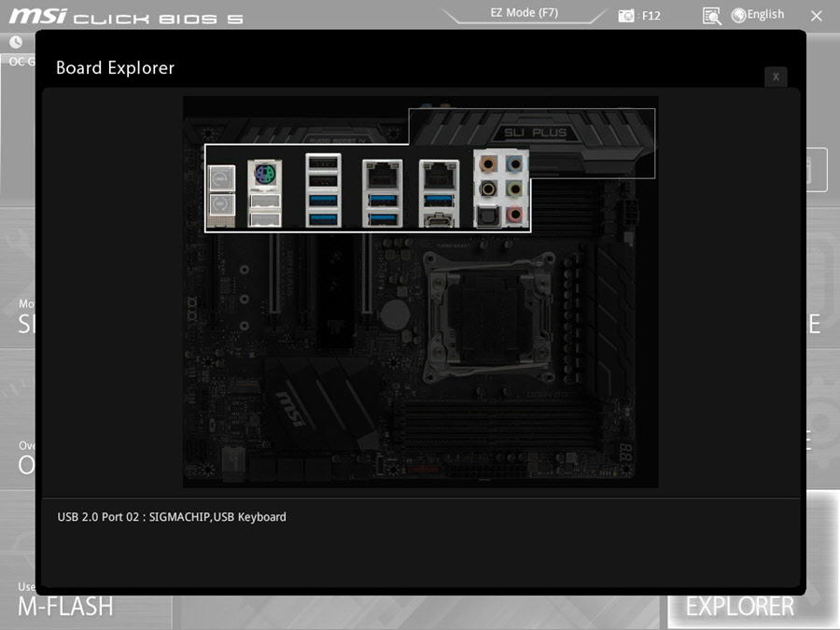Click the black audio jack

click(x=488, y=189)
